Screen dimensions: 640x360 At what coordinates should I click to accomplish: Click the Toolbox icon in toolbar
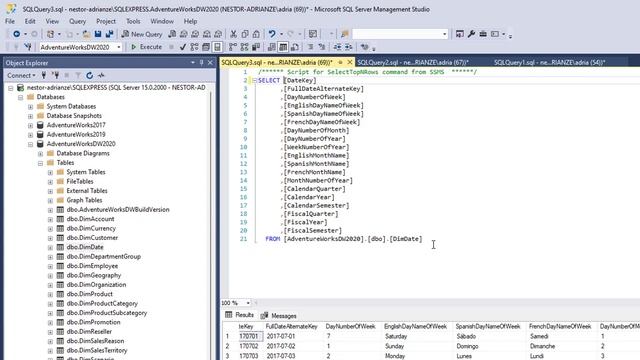click(x=483, y=34)
